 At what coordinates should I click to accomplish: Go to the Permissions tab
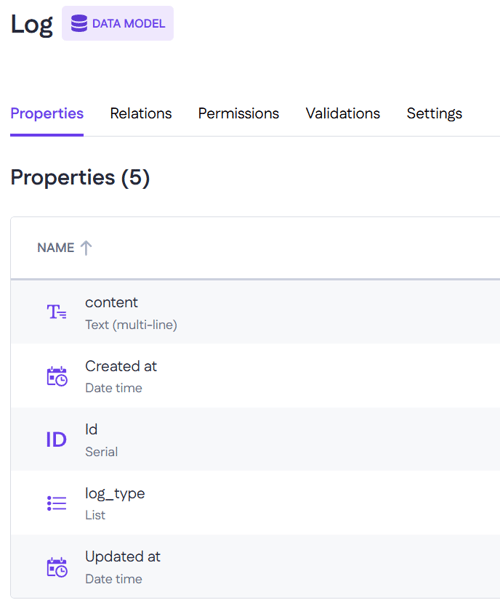tap(239, 113)
